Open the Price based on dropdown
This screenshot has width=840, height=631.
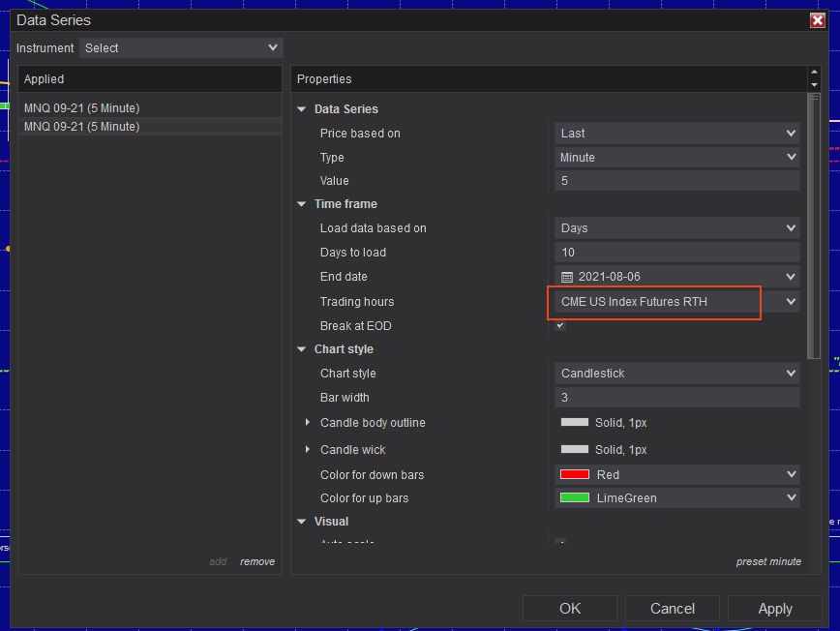tap(677, 134)
